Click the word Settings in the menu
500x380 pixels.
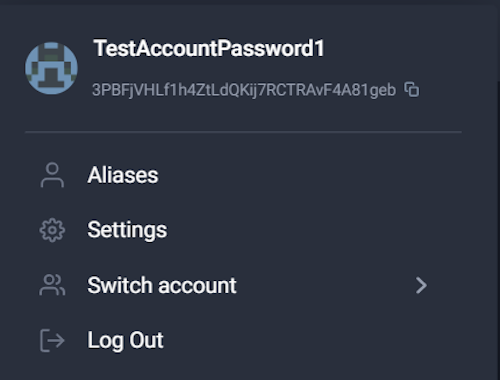(x=127, y=230)
